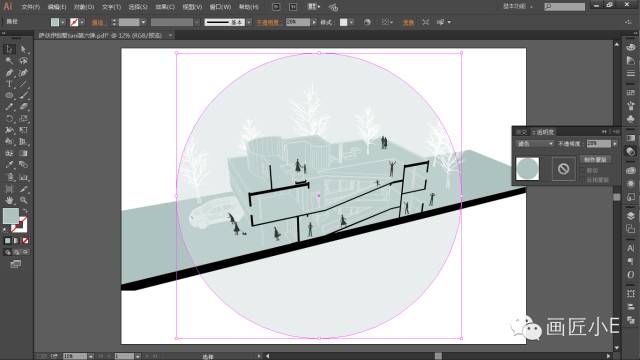Toggle the Clip checkbox in Transparency panel
The image size is (640, 360).
point(583,171)
